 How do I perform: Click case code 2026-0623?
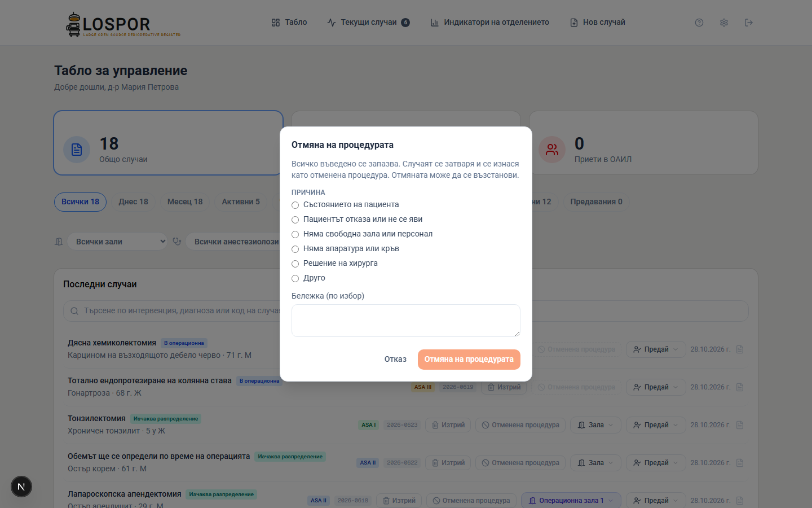[402, 425]
